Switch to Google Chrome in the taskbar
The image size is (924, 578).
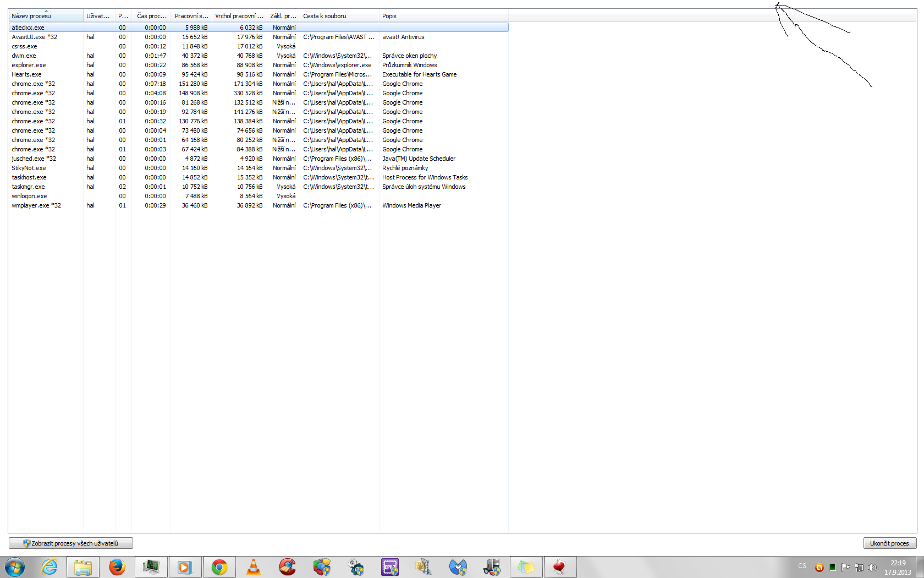219,567
